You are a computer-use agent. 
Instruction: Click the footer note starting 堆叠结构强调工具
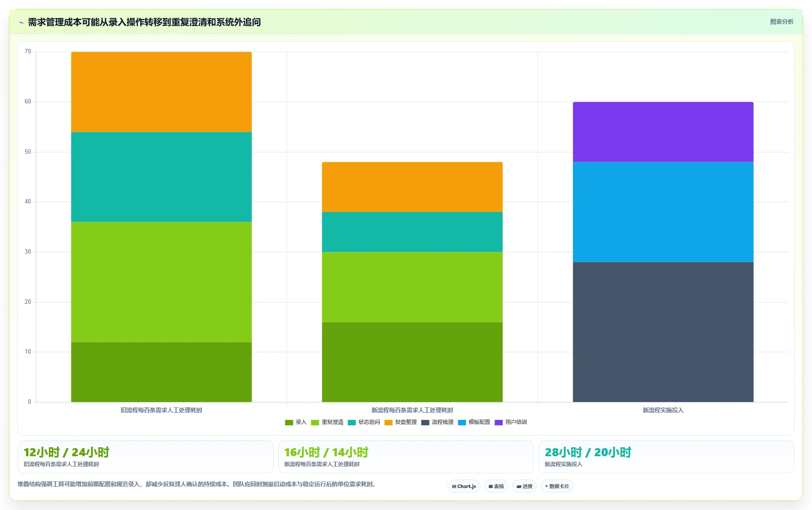point(198,484)
